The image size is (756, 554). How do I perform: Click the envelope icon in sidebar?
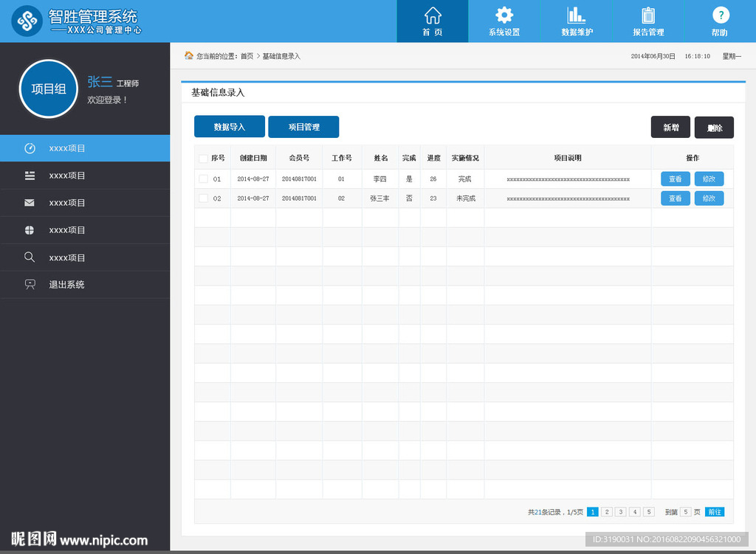pos(30,203)
